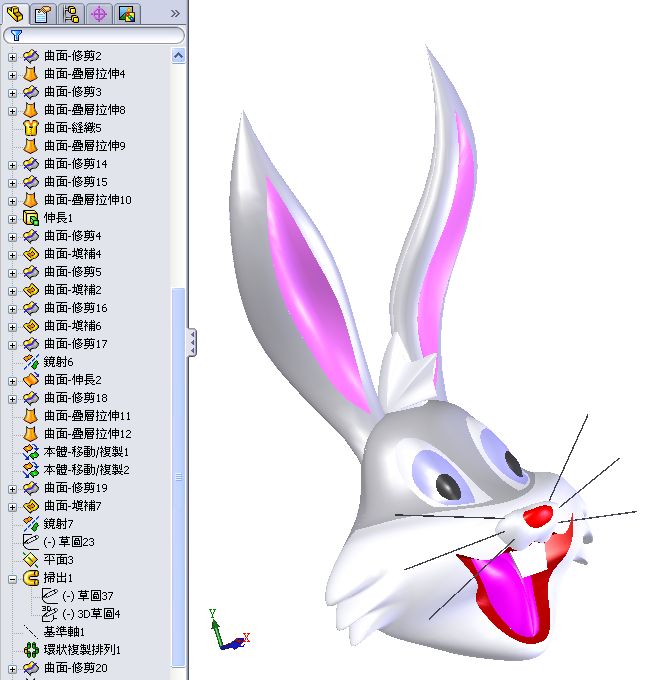Viewport: 662px width, 680px height.
Task: Select the 曲面-疊層拉伸12 tree item
Action: click(88, 434)
